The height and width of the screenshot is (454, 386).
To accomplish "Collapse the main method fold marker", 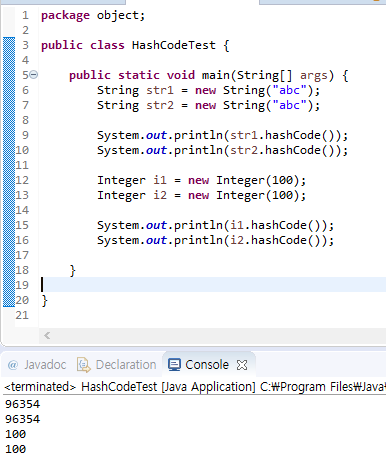I will point(34,75).
